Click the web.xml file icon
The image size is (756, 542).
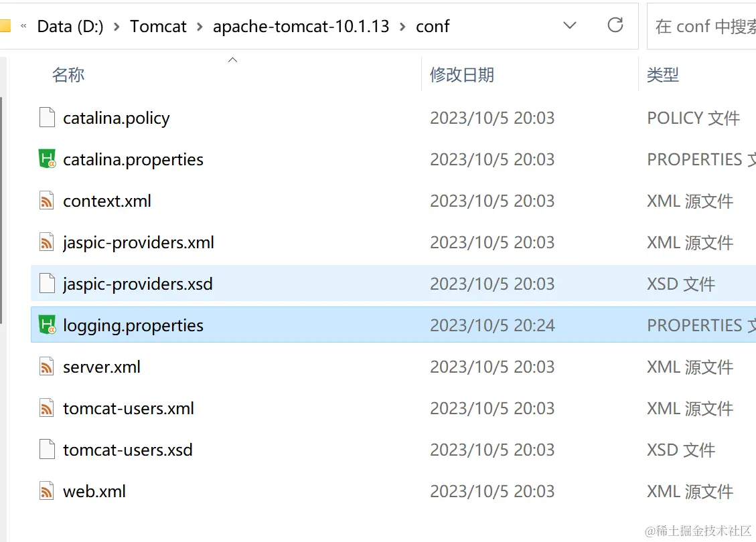tap(47, 490)
